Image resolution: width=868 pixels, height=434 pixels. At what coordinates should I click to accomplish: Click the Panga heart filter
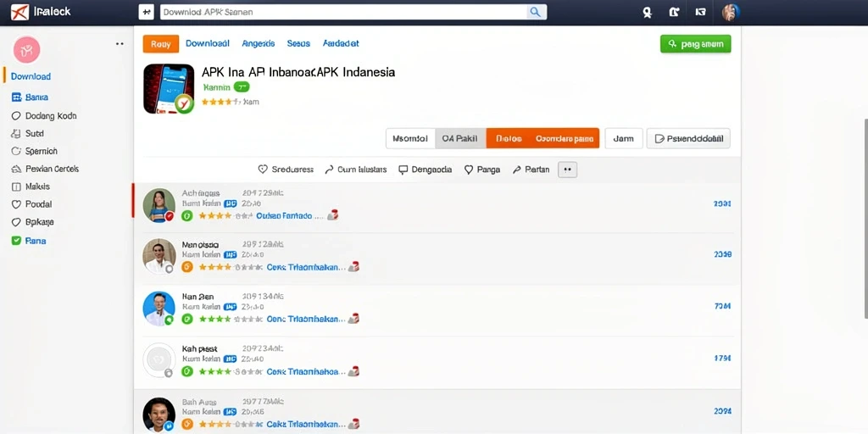coord(482,170)
